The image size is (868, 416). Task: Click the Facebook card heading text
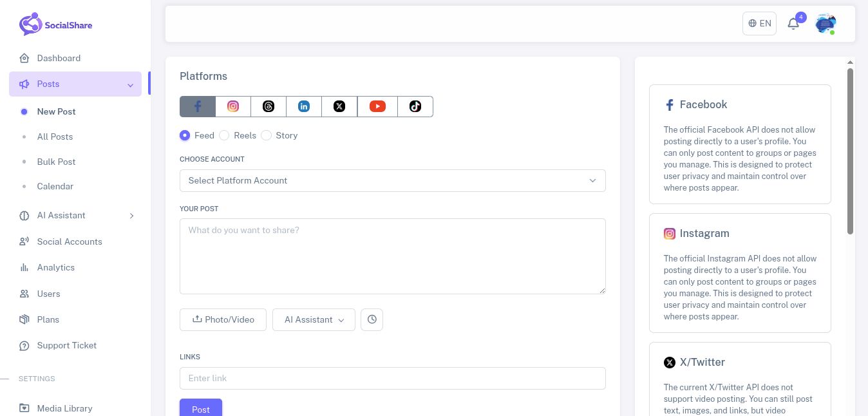(703, 104)
